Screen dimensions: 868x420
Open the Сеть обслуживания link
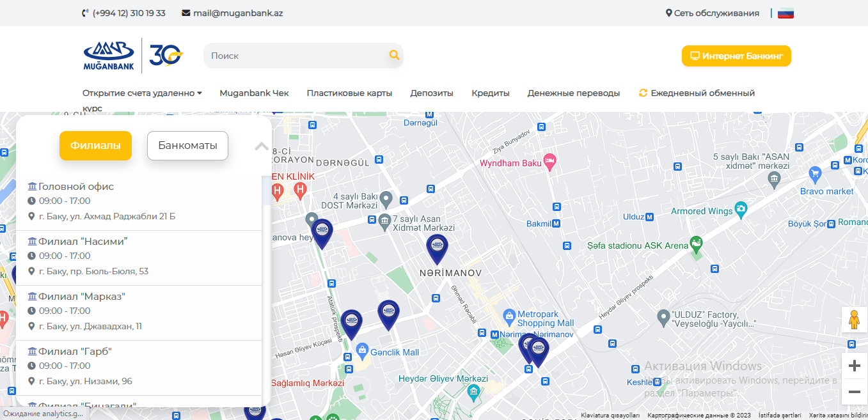(712, 13)
